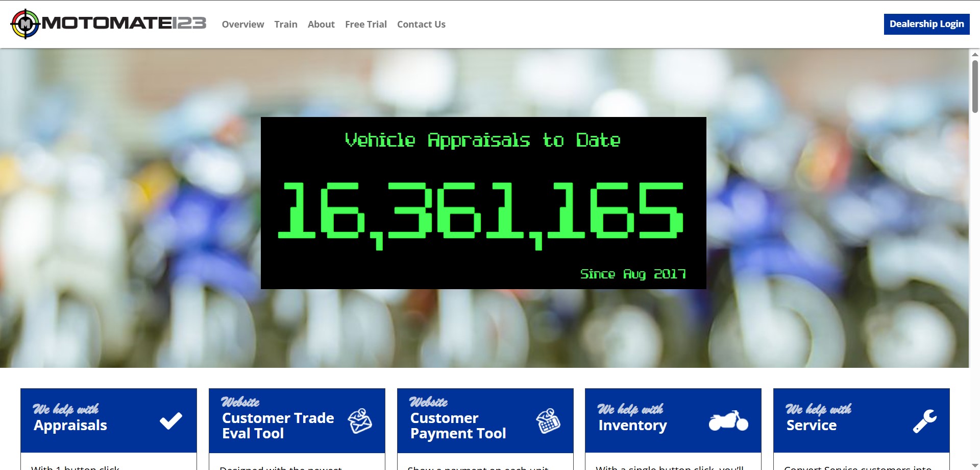Open the Contact Us page
The image size is (980, 470).
coord(421,25)
